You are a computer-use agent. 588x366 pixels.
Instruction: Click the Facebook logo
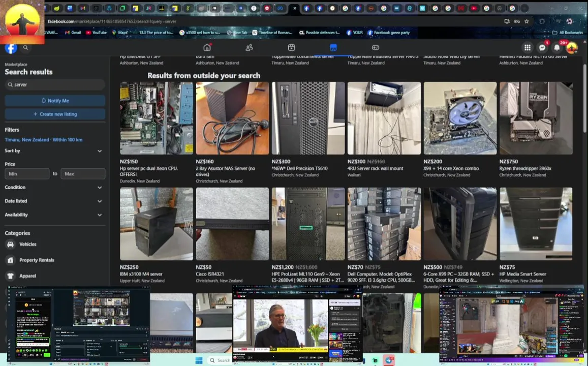(x=11, y=48)
